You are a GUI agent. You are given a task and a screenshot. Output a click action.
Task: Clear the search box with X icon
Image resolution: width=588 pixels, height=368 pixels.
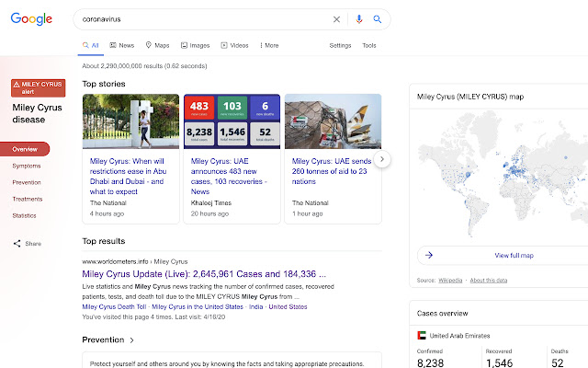pyautogui.click(x=336, y=18)
